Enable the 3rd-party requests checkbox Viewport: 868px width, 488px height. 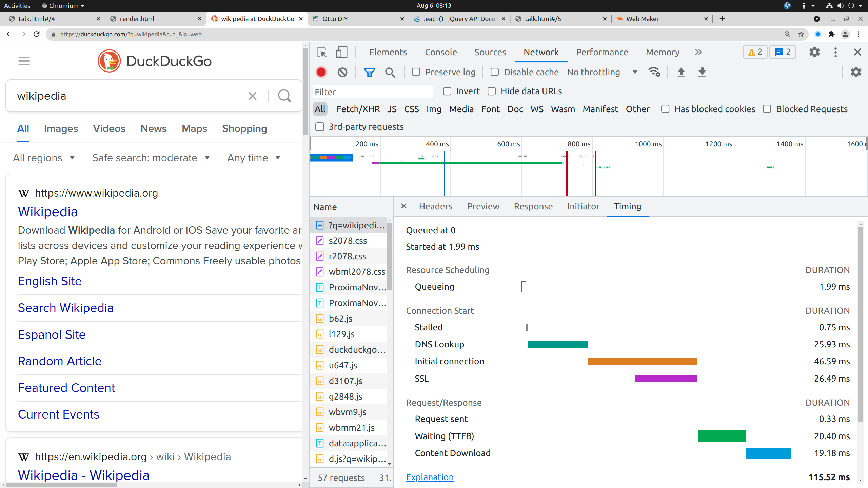coord(320,127)
